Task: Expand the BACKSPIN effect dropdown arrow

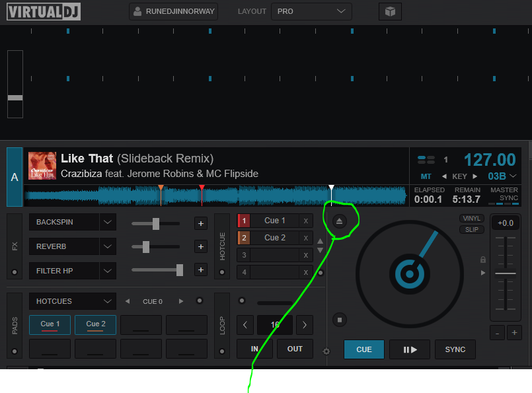Action: 108,222
